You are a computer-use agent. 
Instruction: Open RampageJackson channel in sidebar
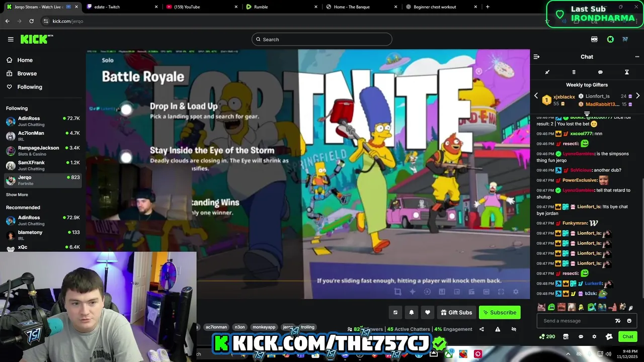tap(42, 151)
